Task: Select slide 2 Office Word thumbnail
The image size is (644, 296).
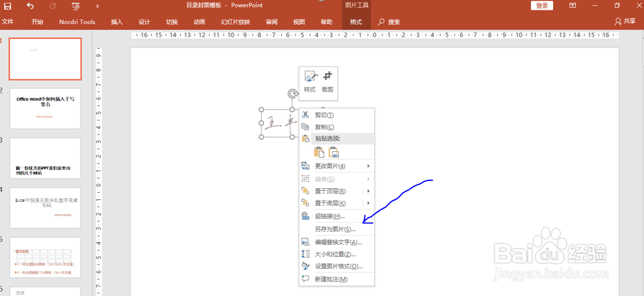Action: tap(45, 108)
